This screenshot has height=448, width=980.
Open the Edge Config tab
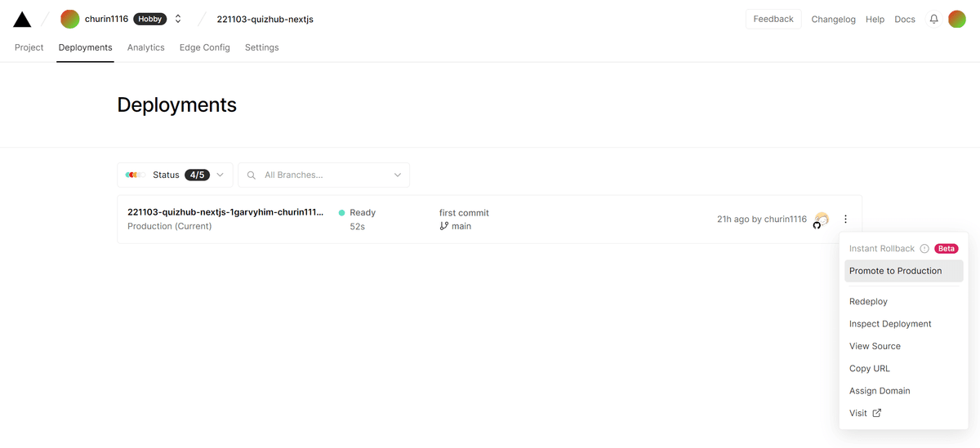click(205, 47)
